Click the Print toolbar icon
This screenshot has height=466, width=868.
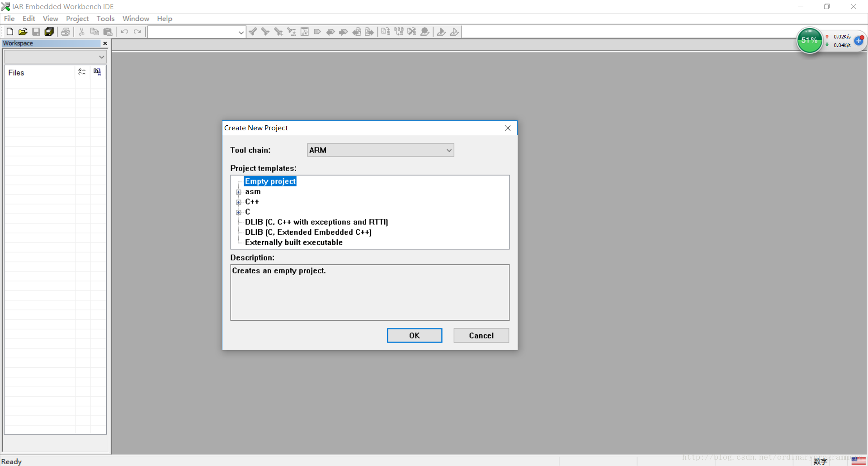pos(66,32)
